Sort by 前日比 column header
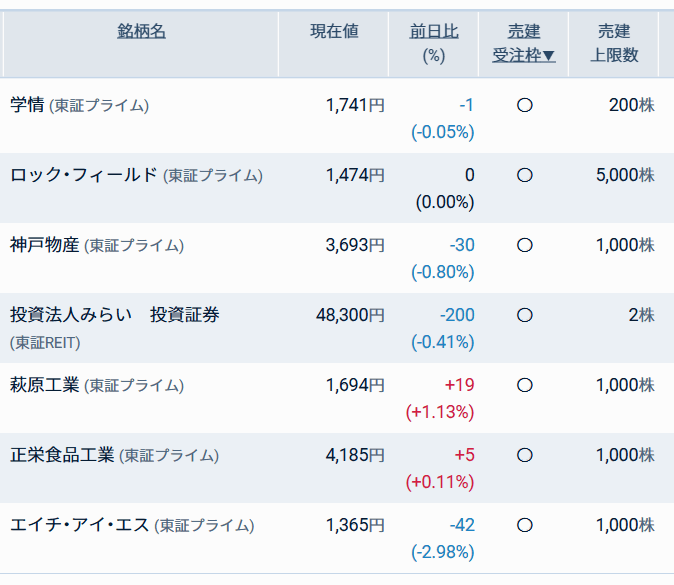This screenshot has width=674, height=585. 434,32
